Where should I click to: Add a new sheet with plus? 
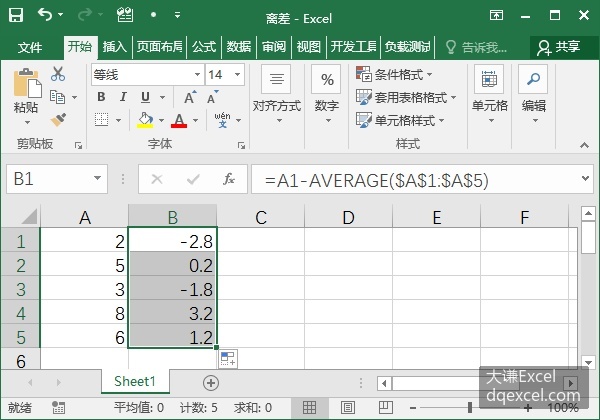pos(211,383)
